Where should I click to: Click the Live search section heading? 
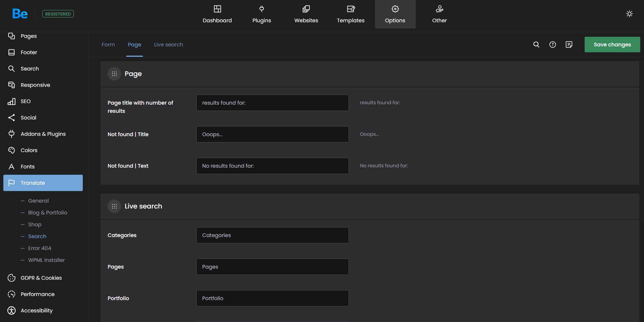(143, 206)
